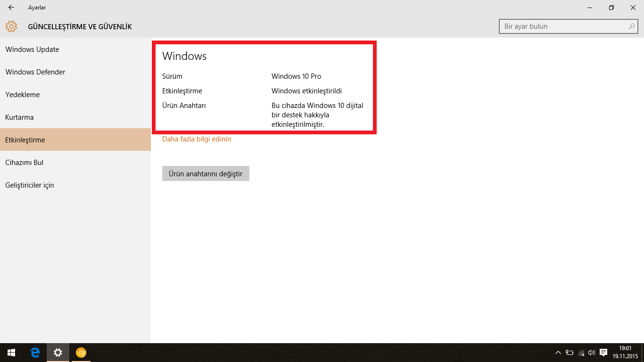Image resolution: width=644 pixels, height=362 pixels.
Task: Click the Bir ayar bulun search field
Action: click(563, 26)
